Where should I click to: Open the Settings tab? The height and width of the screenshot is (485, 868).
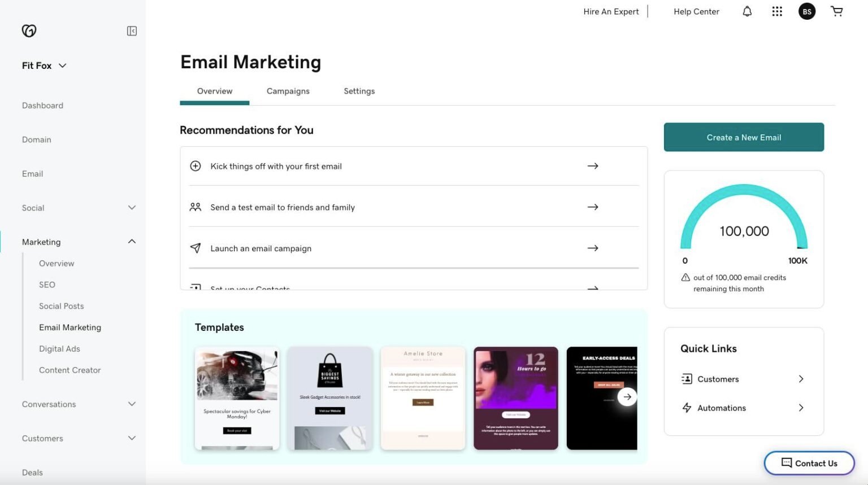[x=359, y=91]
